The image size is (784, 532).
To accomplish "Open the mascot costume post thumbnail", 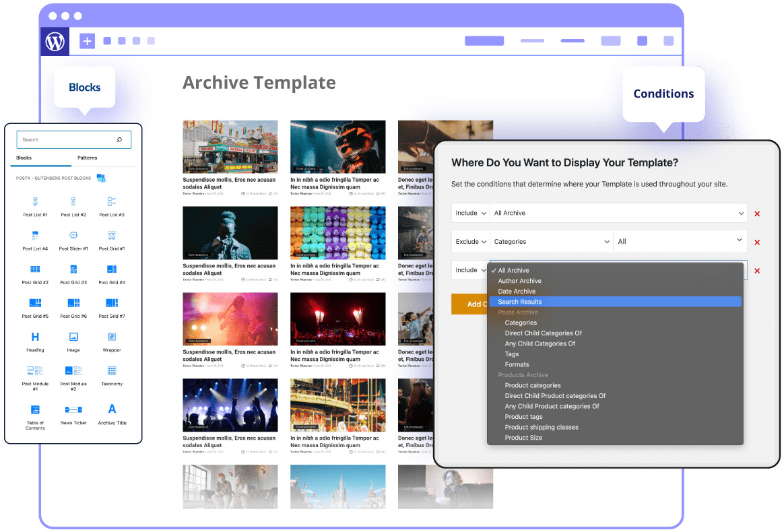I will point(338,147).
